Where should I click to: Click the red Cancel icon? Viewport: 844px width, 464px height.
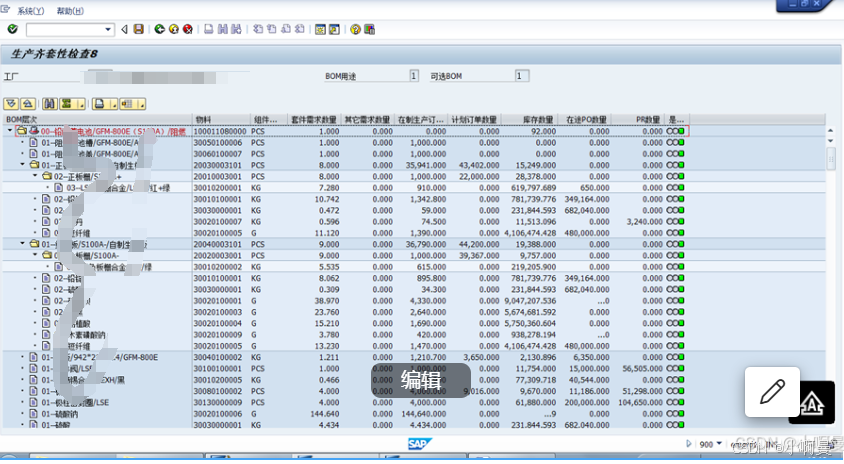[187, 29]
